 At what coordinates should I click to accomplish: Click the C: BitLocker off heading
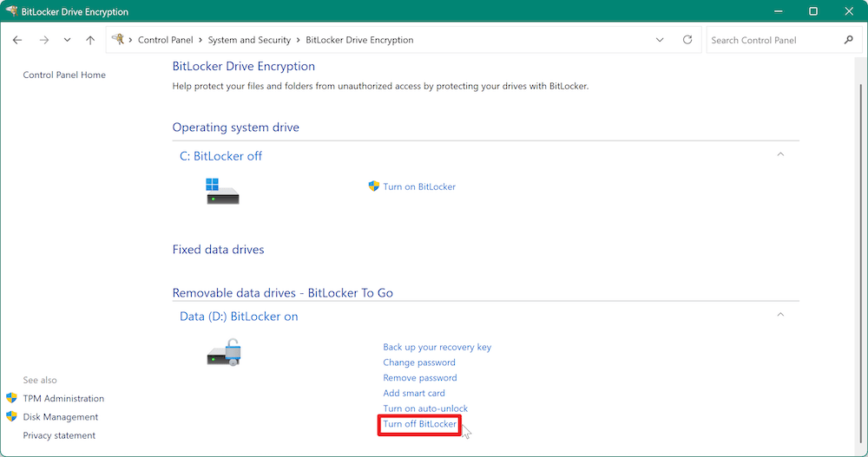pos(220,156)
